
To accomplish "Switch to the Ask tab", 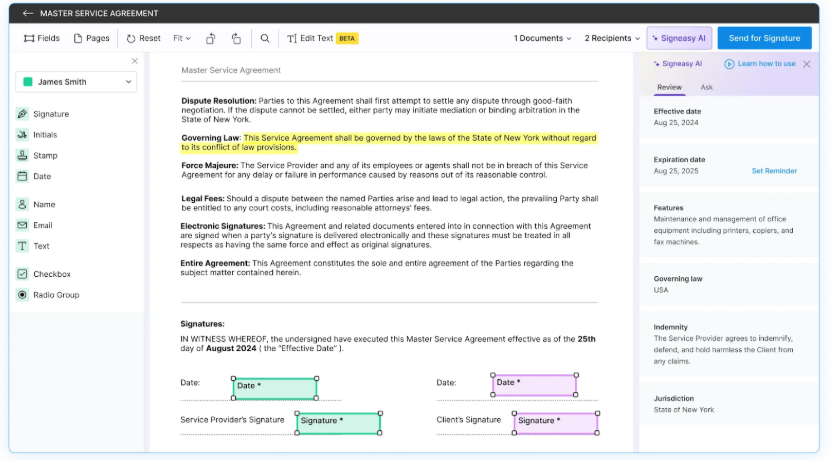I will point(706,88).
